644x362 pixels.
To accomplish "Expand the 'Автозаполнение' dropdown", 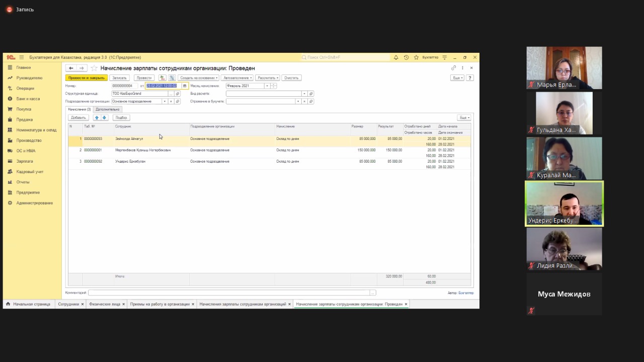I will (237, 78).
